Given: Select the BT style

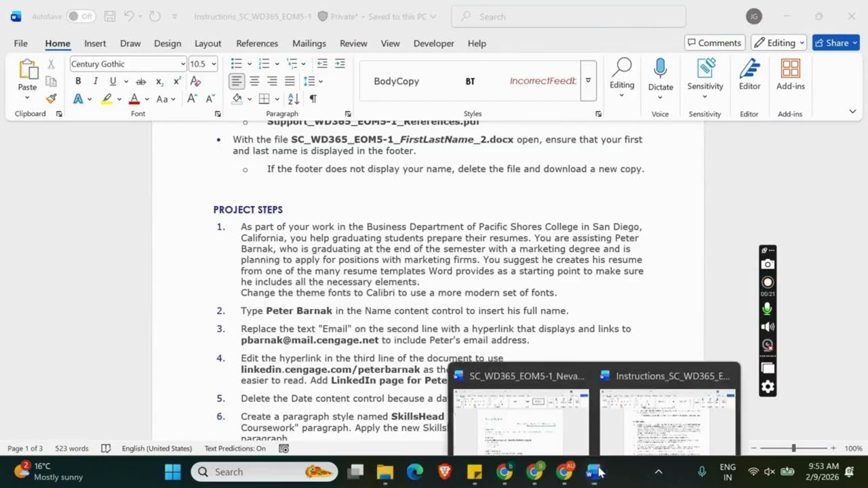Looking at the screenshot, I should coord(470,81).
